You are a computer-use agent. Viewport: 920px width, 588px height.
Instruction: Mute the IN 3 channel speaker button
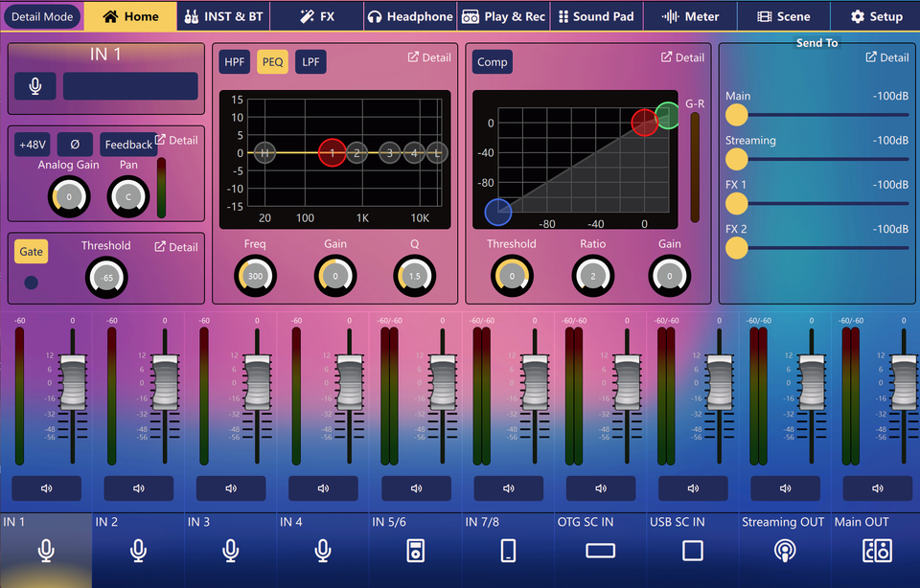point(231,488)
